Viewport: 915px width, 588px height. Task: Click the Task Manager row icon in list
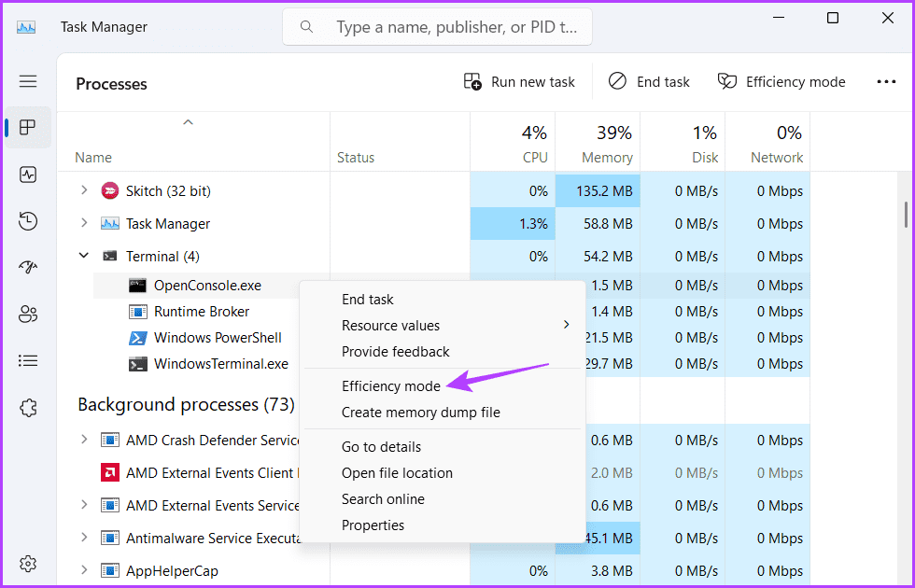(x=110, y=223)
